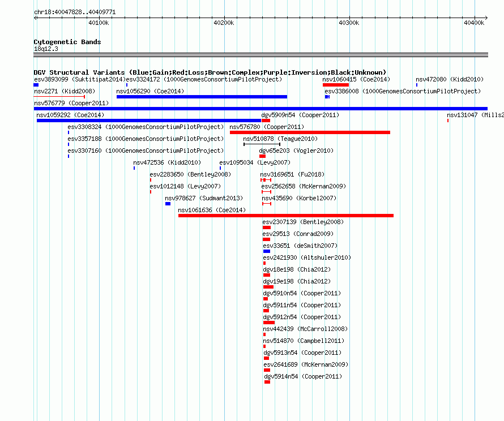
Task: Click the nsv472080 (Kidd2010) label
Action: click(450, 79)
